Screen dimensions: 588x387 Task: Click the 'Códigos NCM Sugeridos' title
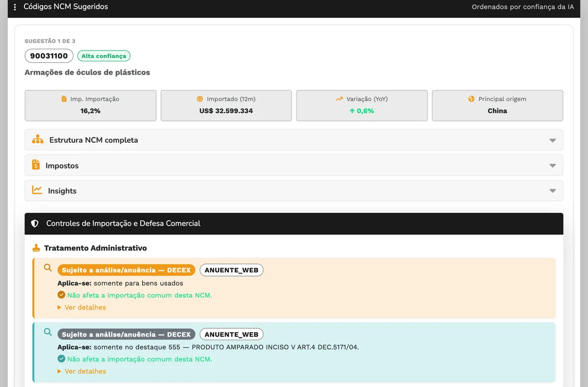[66, 7]
